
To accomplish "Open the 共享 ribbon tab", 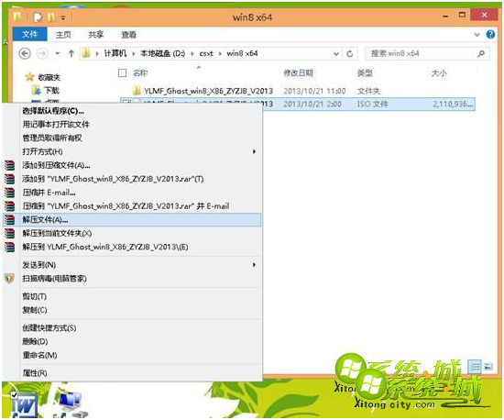I will click(x=96, y=35).
